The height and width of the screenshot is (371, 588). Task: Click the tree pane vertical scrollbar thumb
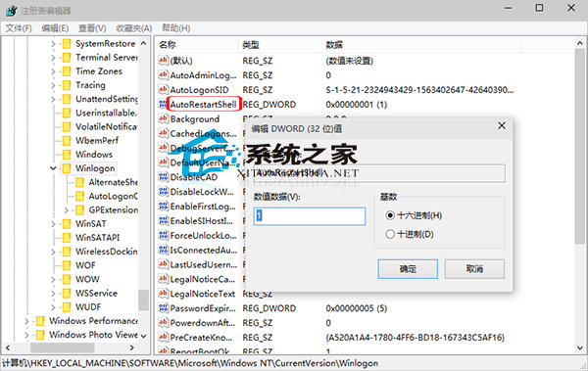pos(143,301)
